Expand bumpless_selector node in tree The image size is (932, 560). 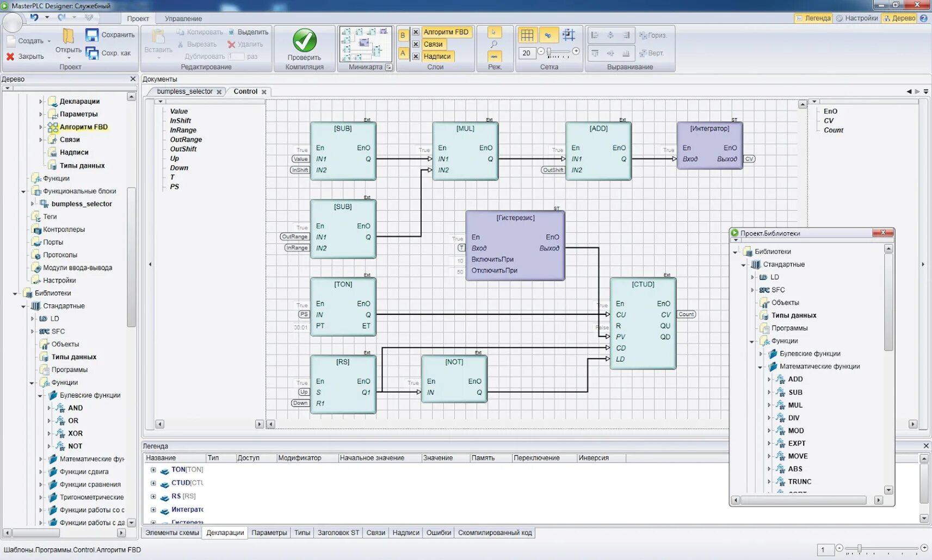pyautogui.click(x=32, y=204)
